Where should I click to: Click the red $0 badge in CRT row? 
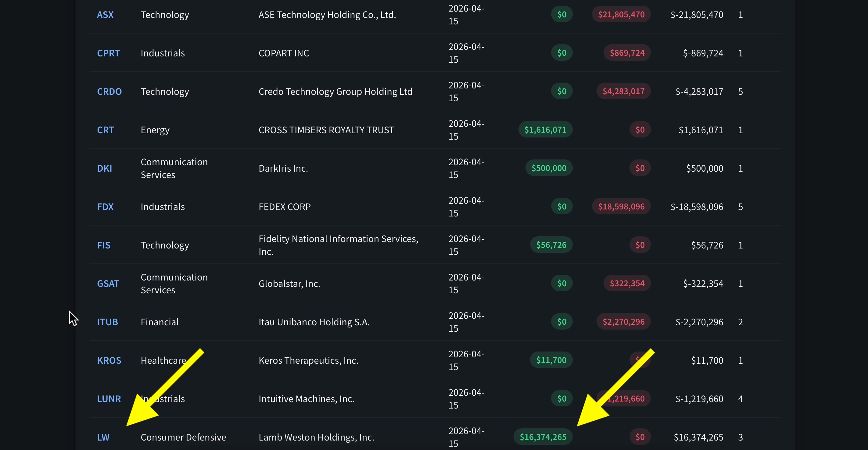point(640,129)
